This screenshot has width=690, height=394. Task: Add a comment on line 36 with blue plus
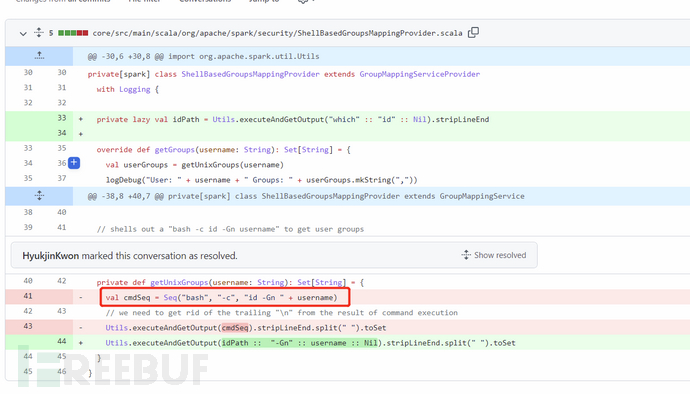(x=74, y=163)
